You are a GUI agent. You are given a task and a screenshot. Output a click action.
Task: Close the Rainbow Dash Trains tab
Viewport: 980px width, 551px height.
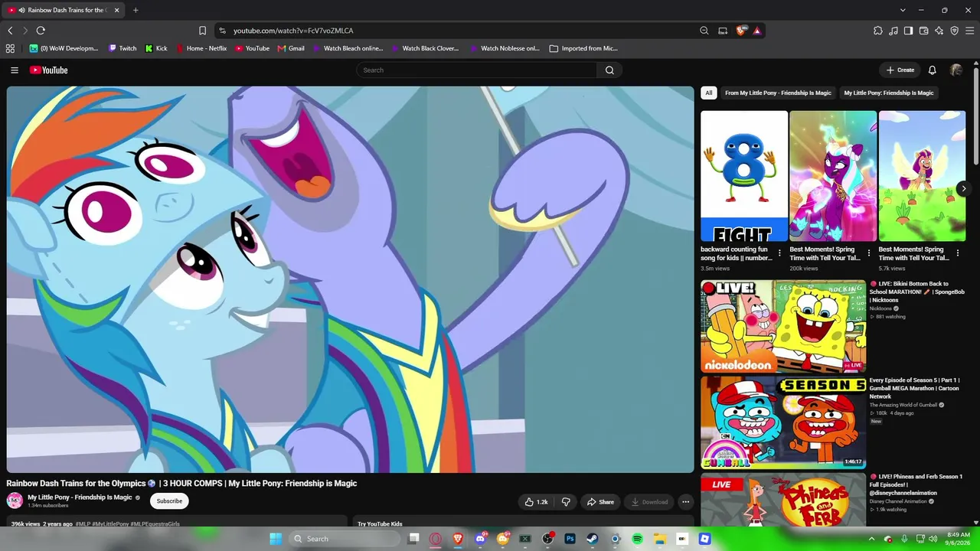coord(116,10)
